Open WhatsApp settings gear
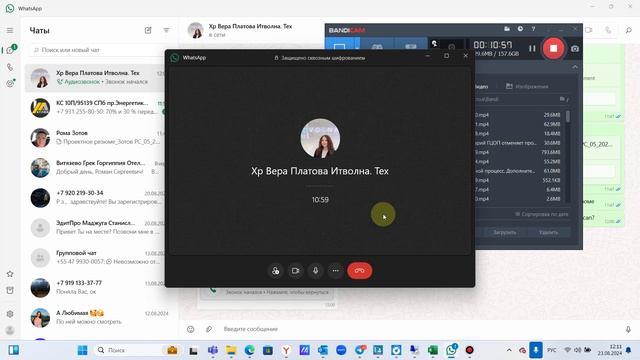 coord(10,314)
